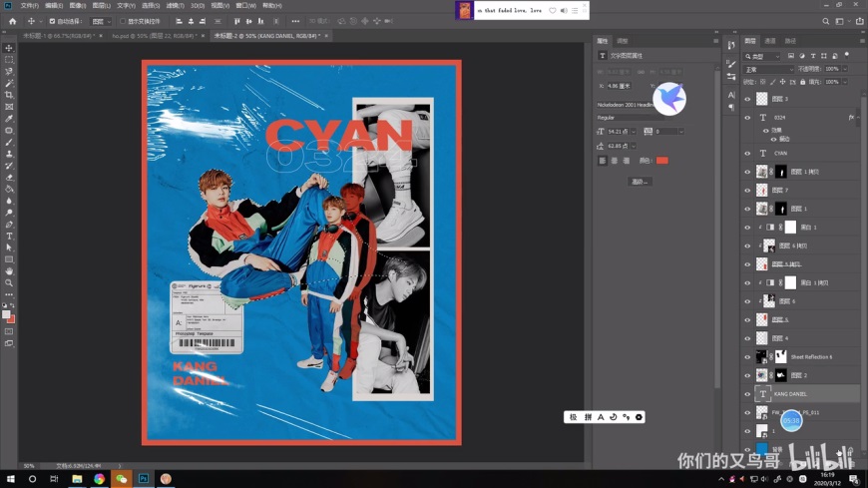Image resolution: width=868 pixels, height=488 pixels.
Task: Go to the Home screen icon
Action: pos(12,21)
